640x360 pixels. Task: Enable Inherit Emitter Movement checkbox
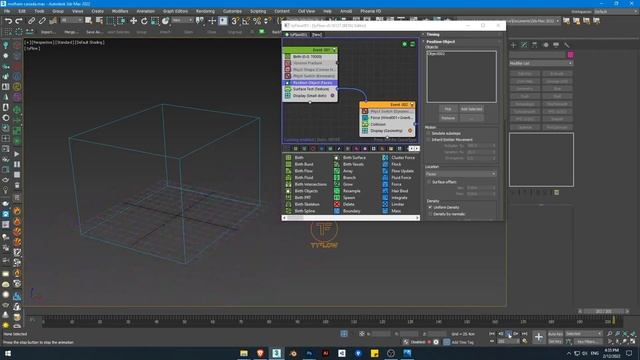[x=429, y=140]
